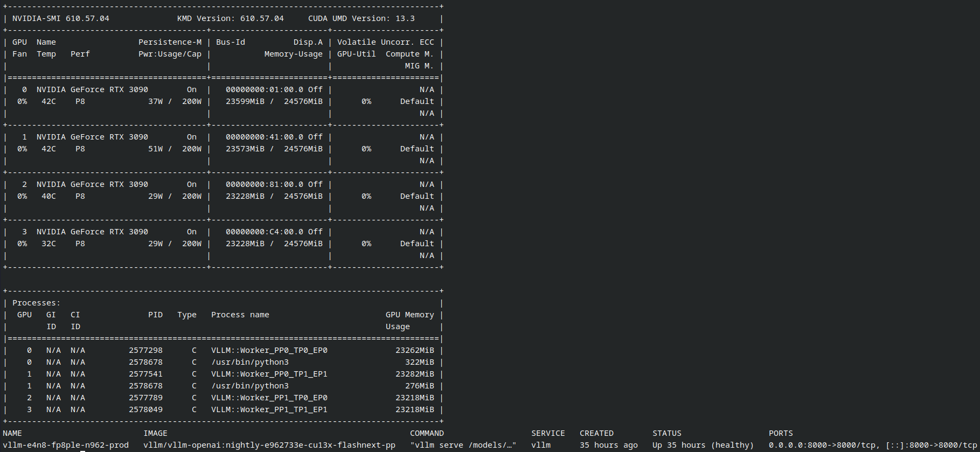Click GPU 3 temperature 32C

tap(48, 244)
